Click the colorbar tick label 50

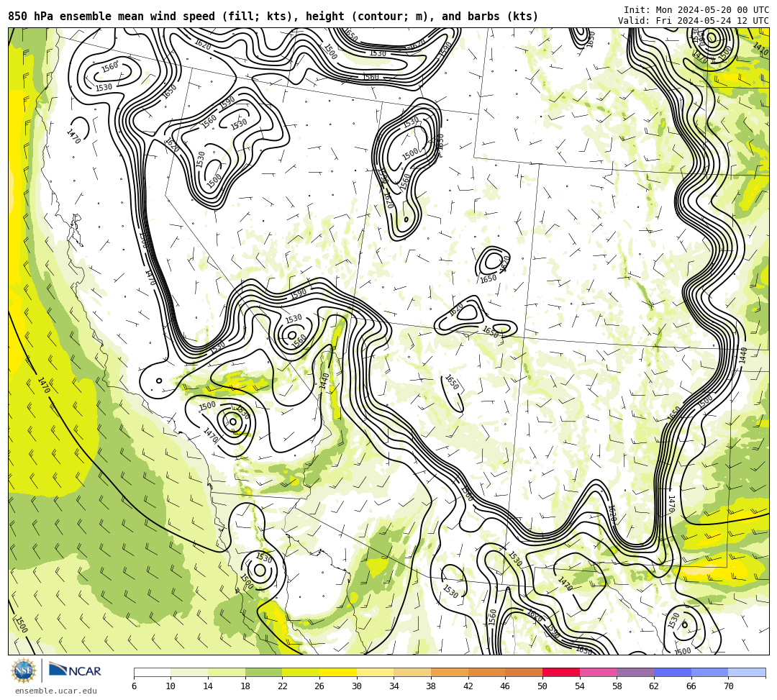point(542,686)
